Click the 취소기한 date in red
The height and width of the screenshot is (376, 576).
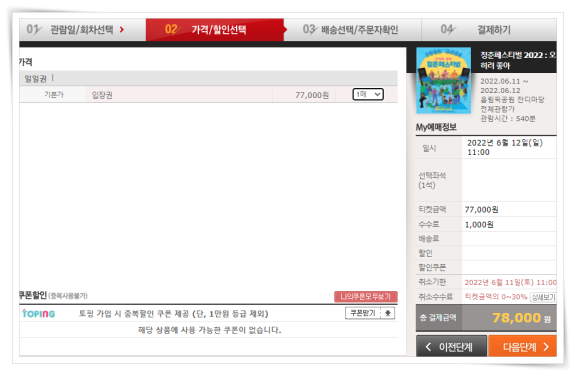pos(510,282)
